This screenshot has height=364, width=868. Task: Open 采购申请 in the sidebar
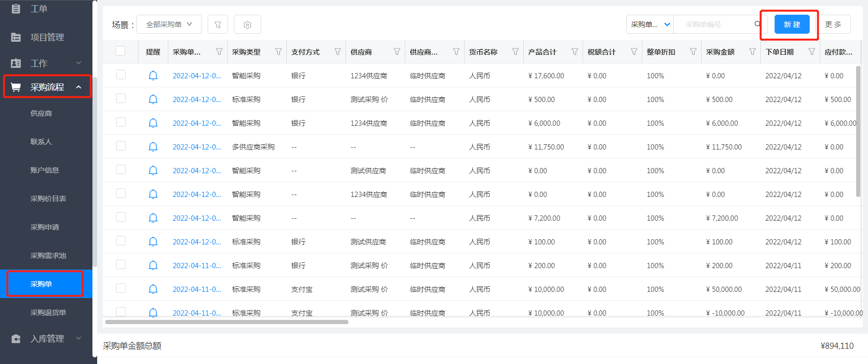click(45, 227)
